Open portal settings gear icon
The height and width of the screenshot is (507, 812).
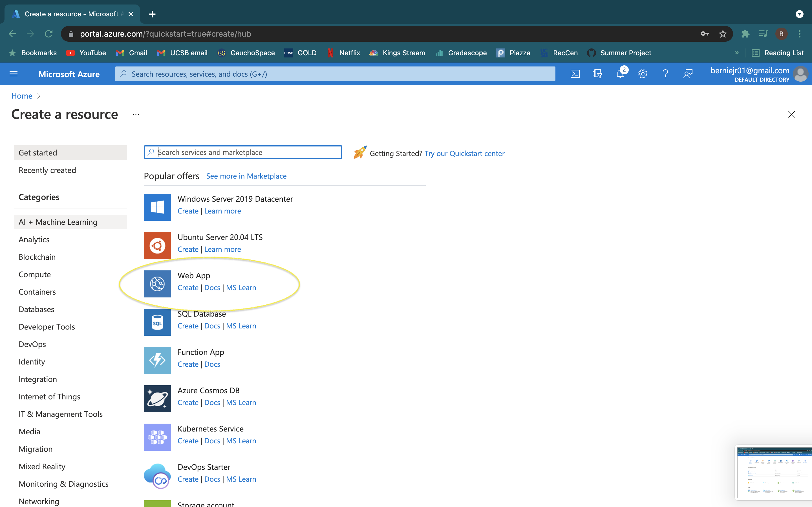click(643, 74)
